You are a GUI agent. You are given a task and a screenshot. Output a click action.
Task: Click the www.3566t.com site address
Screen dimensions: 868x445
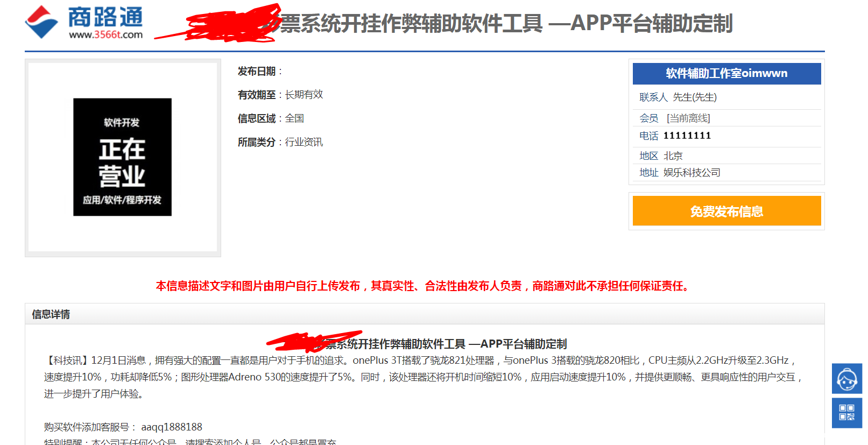tap(105, 35)
